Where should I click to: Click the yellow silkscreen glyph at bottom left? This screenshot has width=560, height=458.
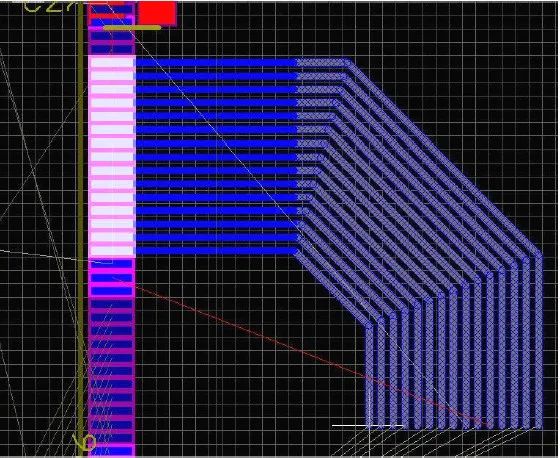(84, 443)
